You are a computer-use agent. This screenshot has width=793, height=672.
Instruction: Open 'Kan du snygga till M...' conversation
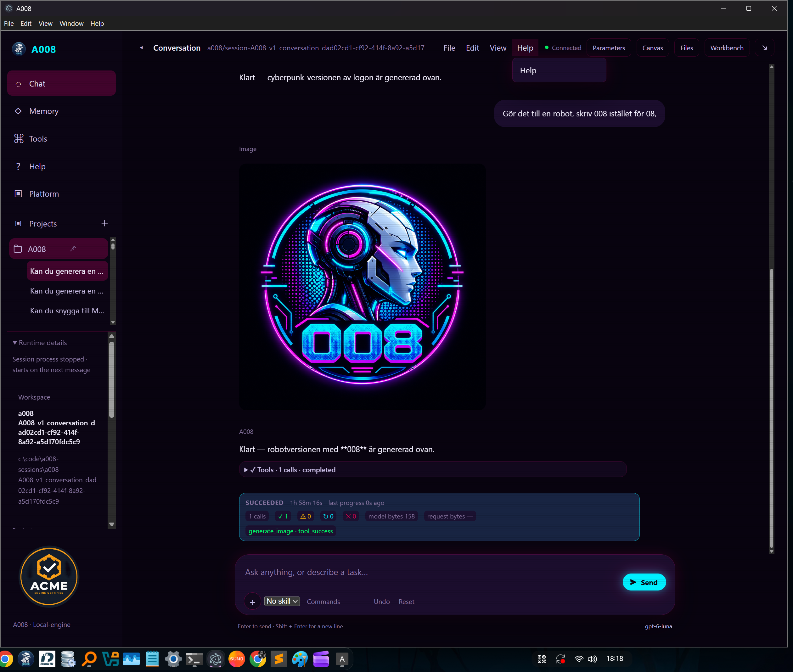click(x=67, y=311)
